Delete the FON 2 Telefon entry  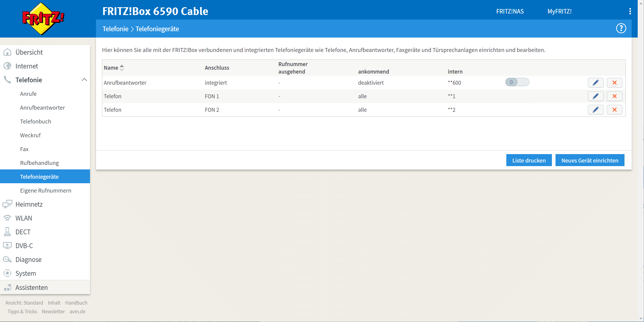614,110
